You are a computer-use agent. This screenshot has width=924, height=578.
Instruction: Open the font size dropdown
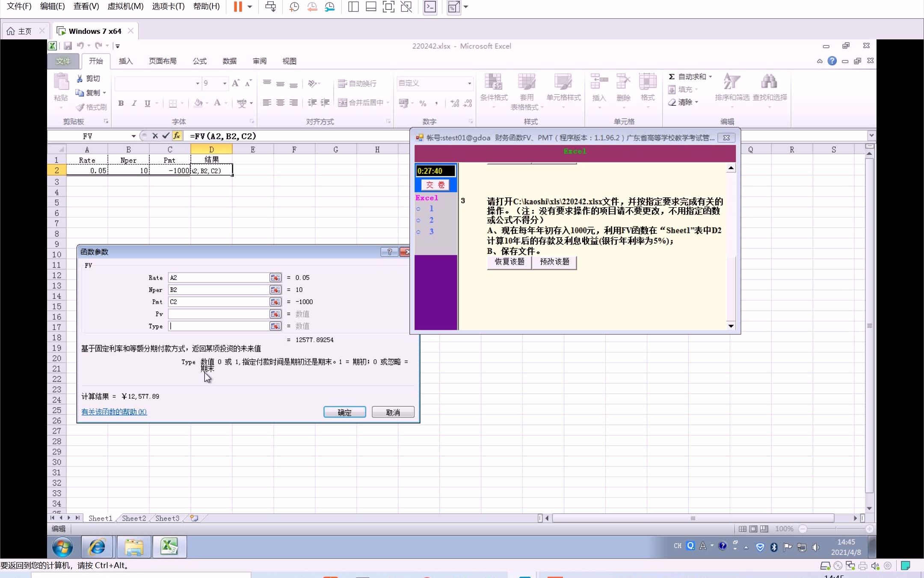pyautogui.click(x=225, y=83)
